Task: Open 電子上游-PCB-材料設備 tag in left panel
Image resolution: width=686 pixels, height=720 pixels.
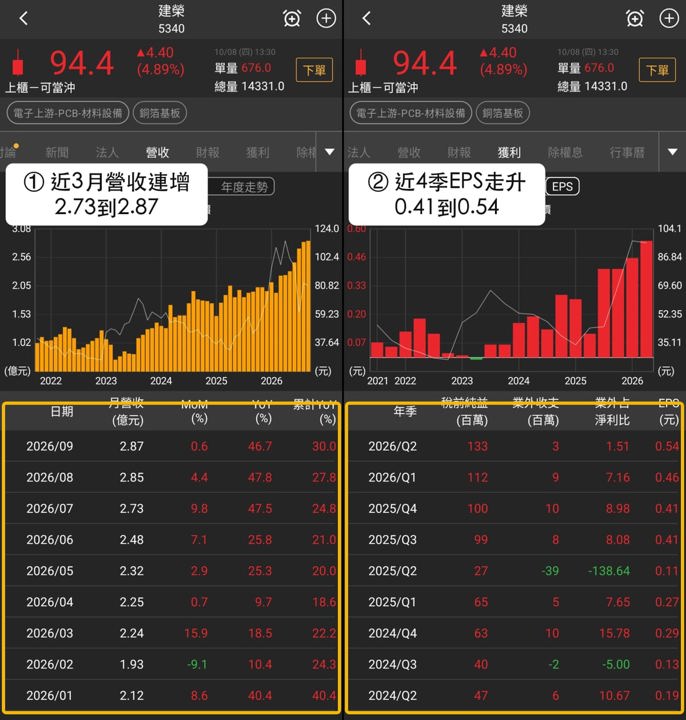Action: click(68, 113)
